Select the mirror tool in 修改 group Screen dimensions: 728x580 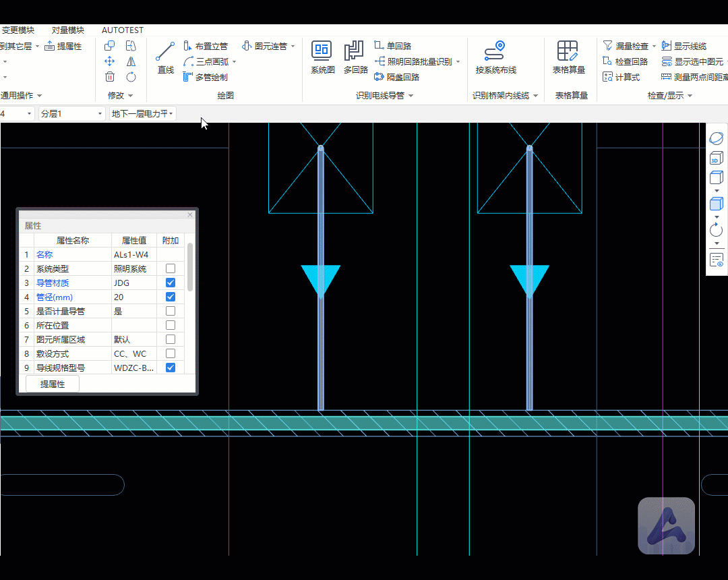(131, 61)
